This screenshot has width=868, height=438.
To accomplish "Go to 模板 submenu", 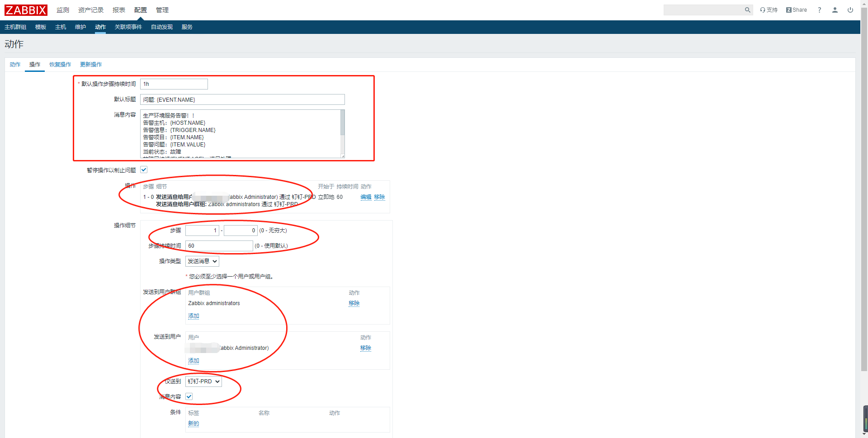I will 41,27.
